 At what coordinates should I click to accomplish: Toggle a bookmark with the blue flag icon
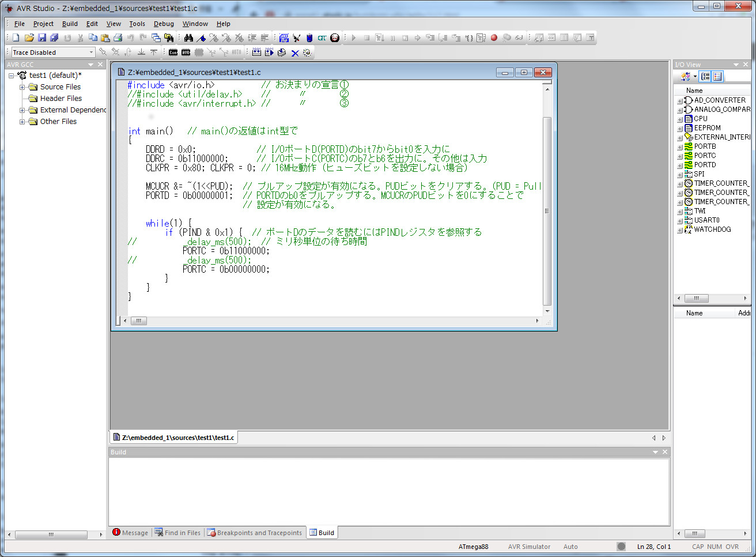[x=201, y=37]
